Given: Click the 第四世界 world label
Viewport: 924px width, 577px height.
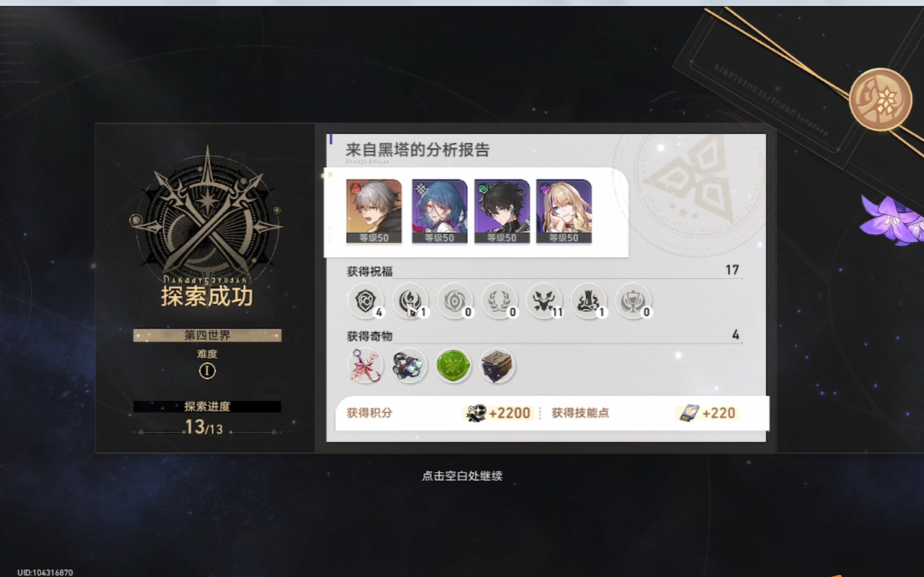Looking at the screenshot, I should click(207, 335).
